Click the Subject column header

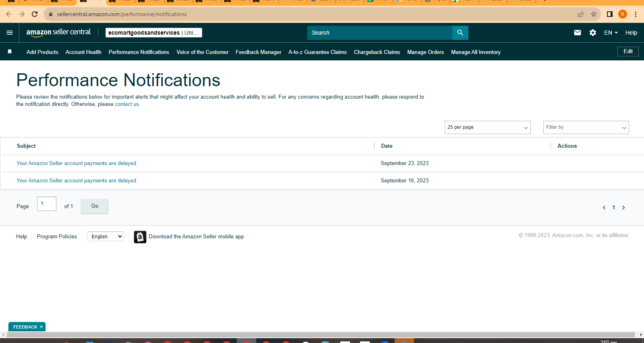click(x=26, y=146)
